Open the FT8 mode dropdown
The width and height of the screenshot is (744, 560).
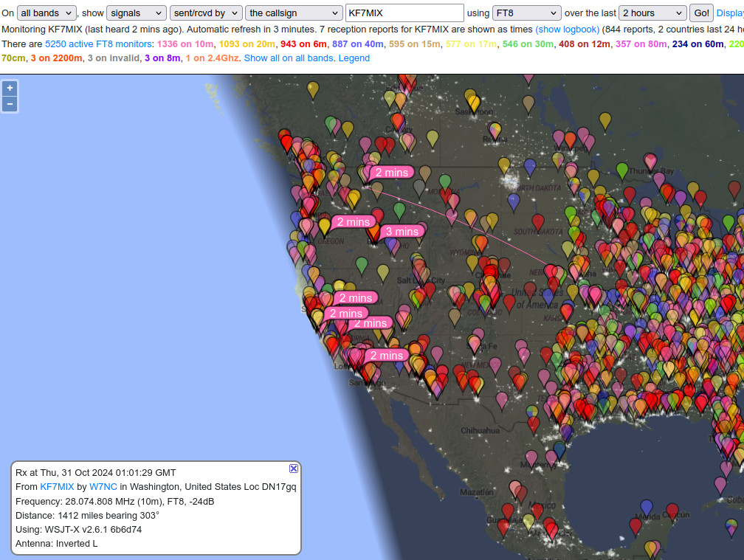click(x=526, y=13)
